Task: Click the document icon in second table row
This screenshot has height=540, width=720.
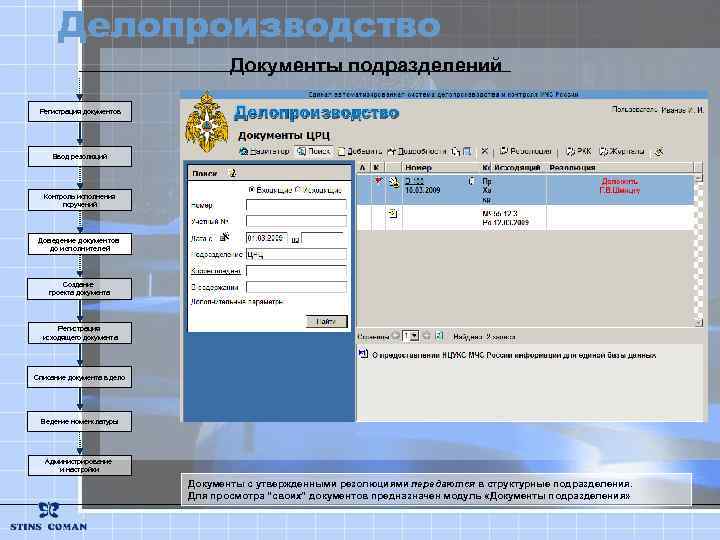Action: point(393,213)
